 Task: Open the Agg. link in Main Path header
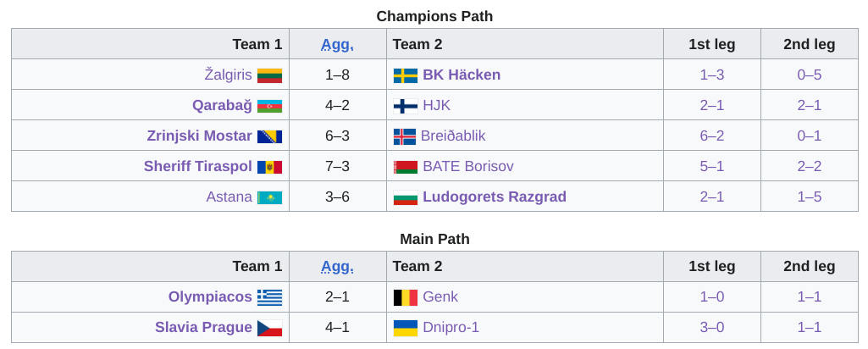337,267
